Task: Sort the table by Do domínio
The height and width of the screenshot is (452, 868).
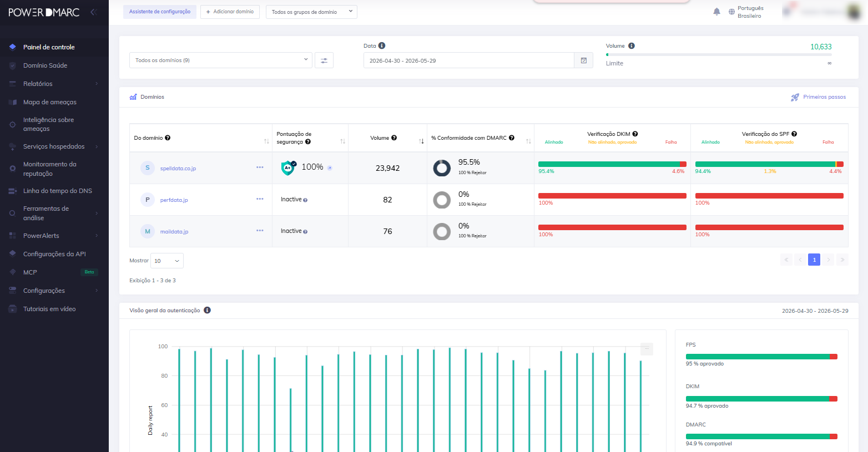Action: click(x=266, y=141)
